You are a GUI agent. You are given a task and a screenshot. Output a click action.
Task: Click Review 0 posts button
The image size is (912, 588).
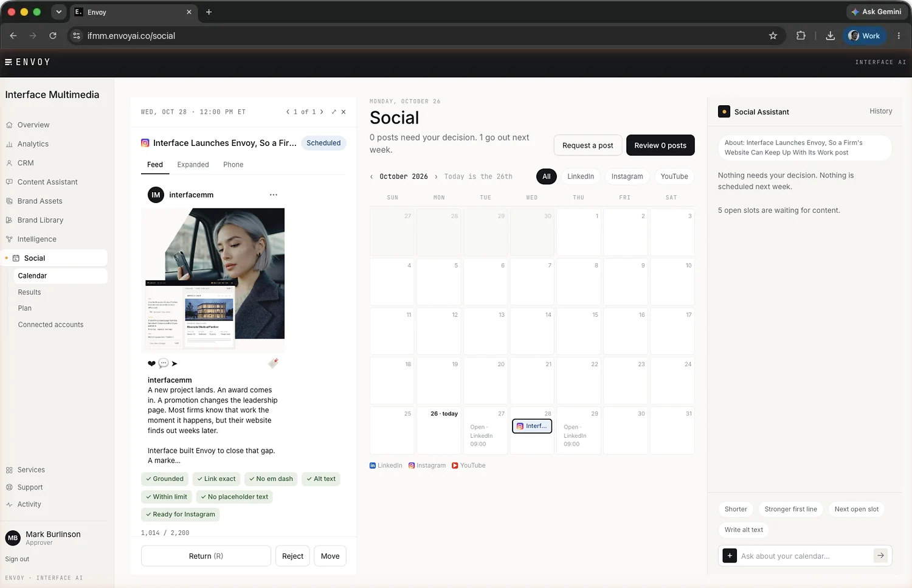pyautogui.click(x=660, y=145)
